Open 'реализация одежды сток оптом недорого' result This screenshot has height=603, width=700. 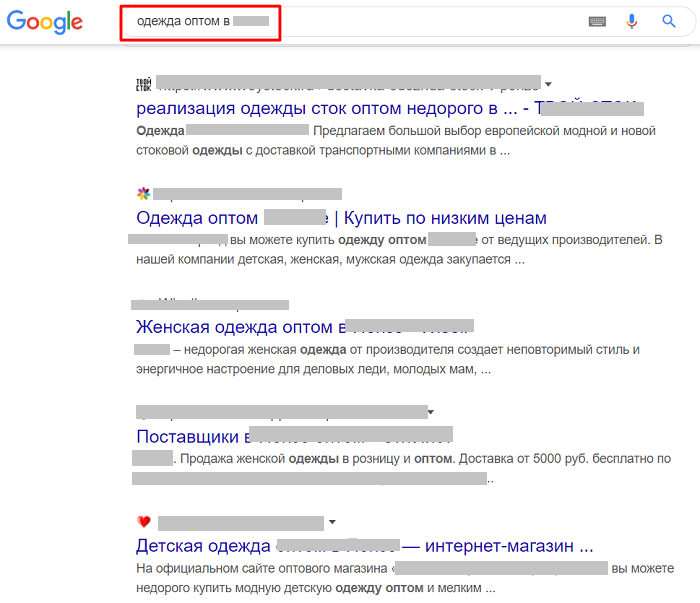coord(330,108)
